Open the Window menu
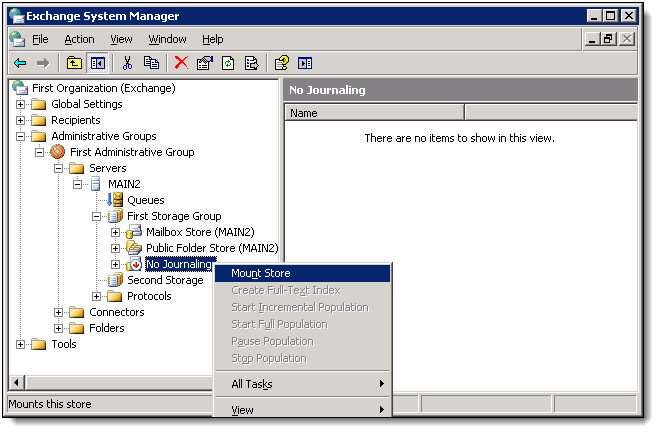Image resolution: width=661 pixels, height=435 pixels. [x=167, y=39]
